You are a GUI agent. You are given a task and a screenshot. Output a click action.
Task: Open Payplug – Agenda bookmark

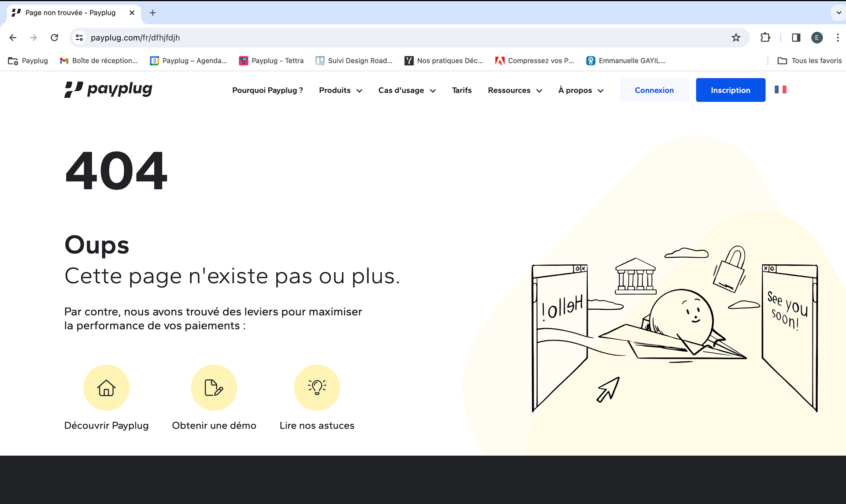[x=188, y=61]
